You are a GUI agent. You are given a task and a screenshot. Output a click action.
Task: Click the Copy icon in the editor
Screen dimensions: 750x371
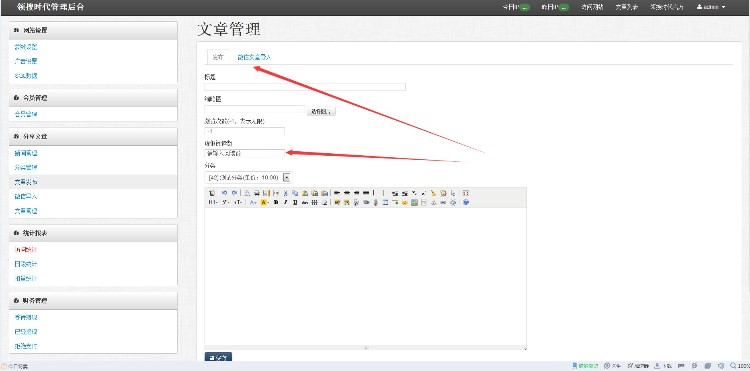[295, 193]
